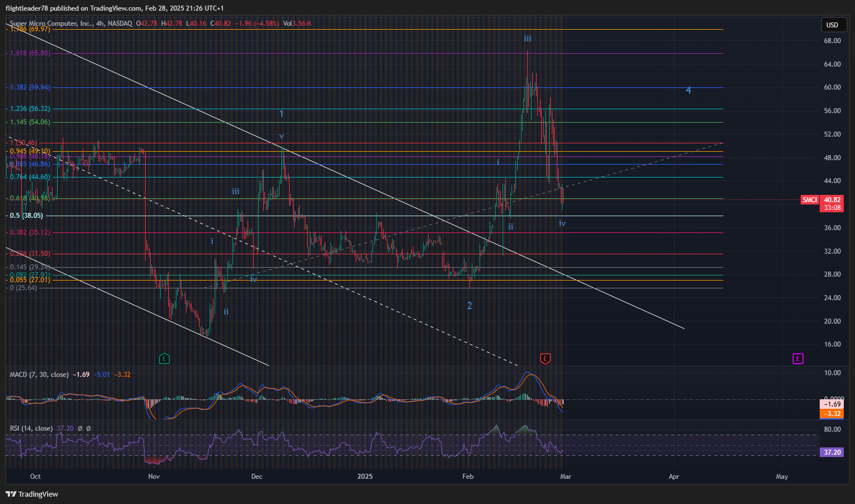Image resolution: width=855 pixels, height=504 pixels.
Task: Click the 10.00 MACD scale label
Action: click(832, 373)
